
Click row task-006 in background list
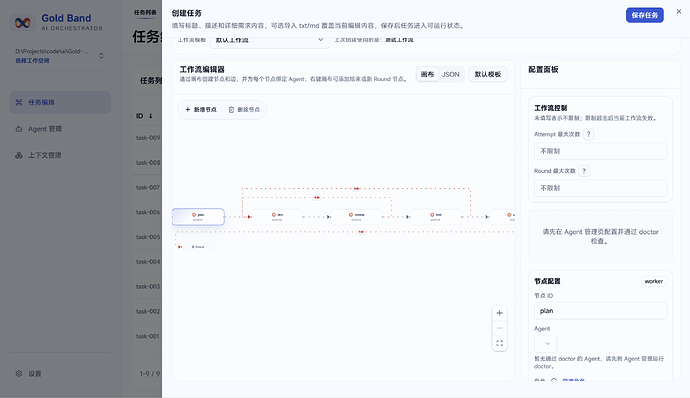(148, 212)
